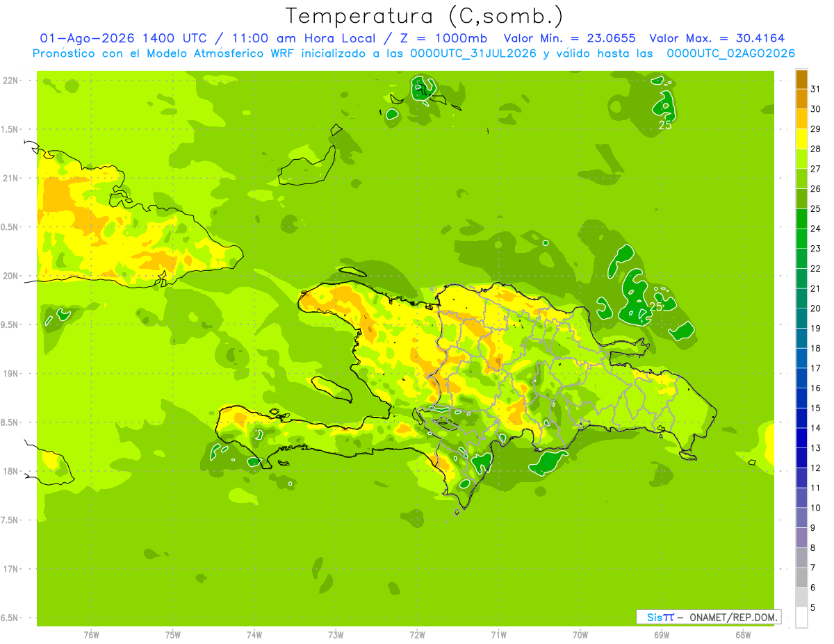Click the '31' value on the color scale
The height and width of the screenshot is (644, 834).
[x=817, y=89]
